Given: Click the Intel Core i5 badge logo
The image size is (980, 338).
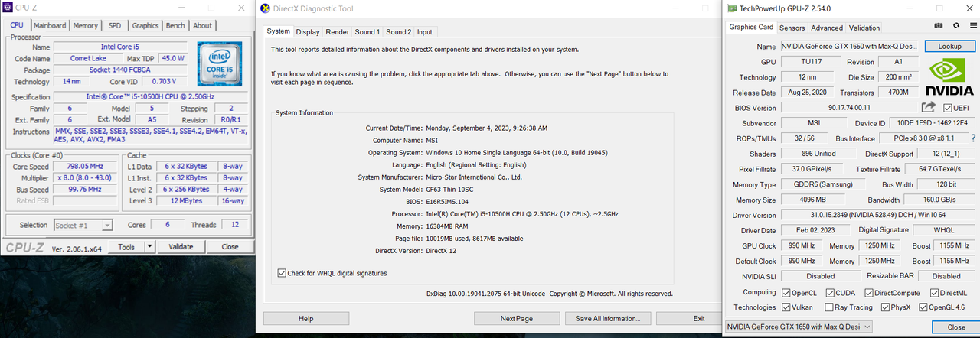Looking at the screenshot, I should (x=220, y=63).
